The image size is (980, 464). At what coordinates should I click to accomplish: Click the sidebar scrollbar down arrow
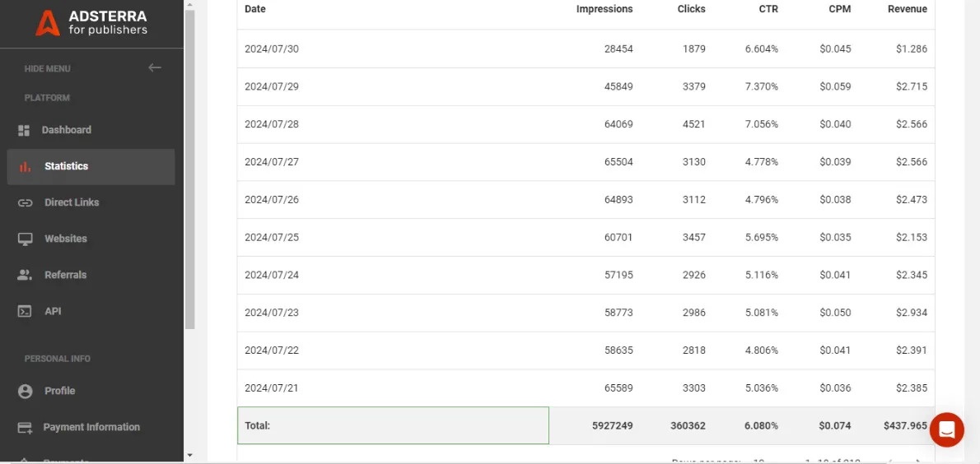click(x=189, y=455)
